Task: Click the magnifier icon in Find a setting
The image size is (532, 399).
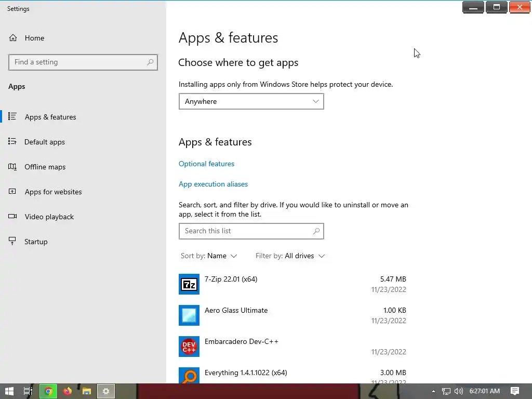Action: pos(150,62)
